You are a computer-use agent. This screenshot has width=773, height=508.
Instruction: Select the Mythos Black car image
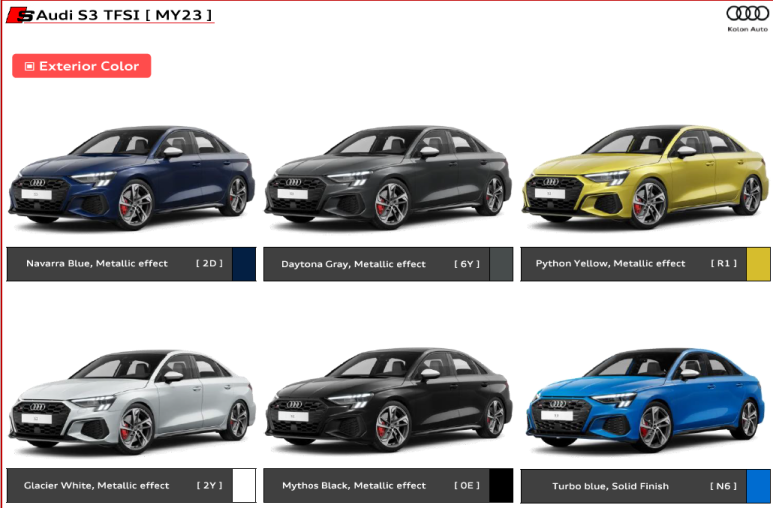click(388, 400)
